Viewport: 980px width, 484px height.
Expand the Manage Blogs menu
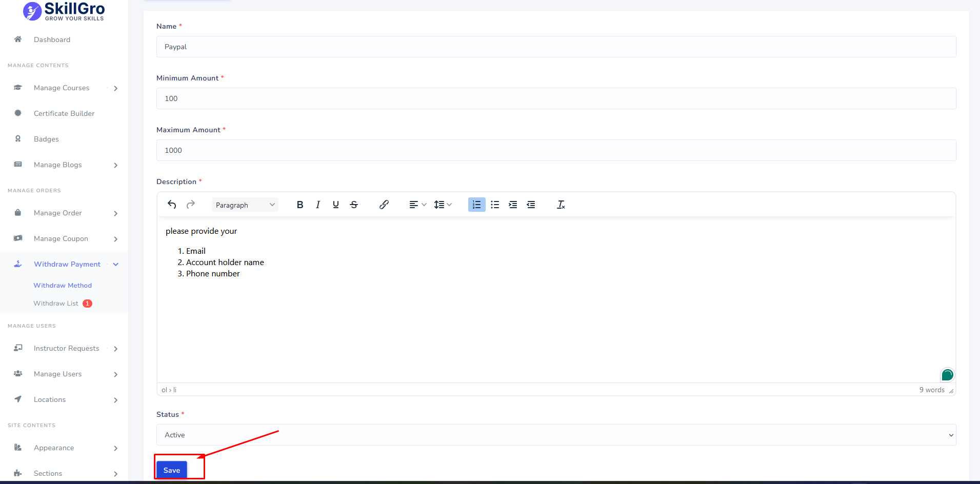point(64,165)
